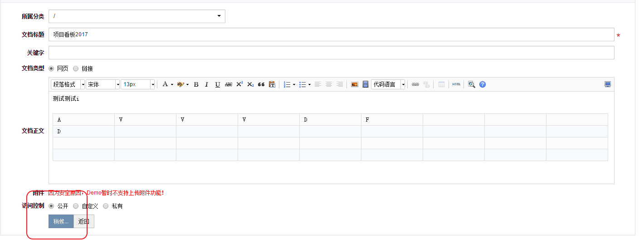
Task: Open the numbered list style arrow
Action: point(294,84)
